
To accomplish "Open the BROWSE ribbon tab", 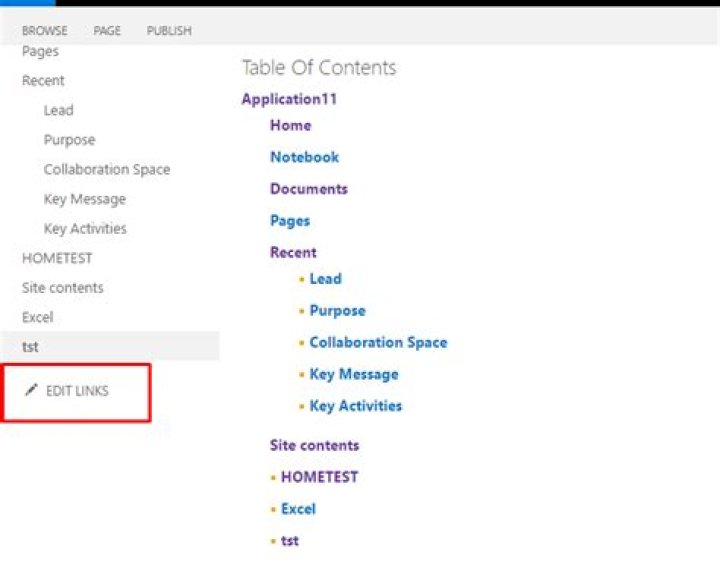I will coord(45,31).
